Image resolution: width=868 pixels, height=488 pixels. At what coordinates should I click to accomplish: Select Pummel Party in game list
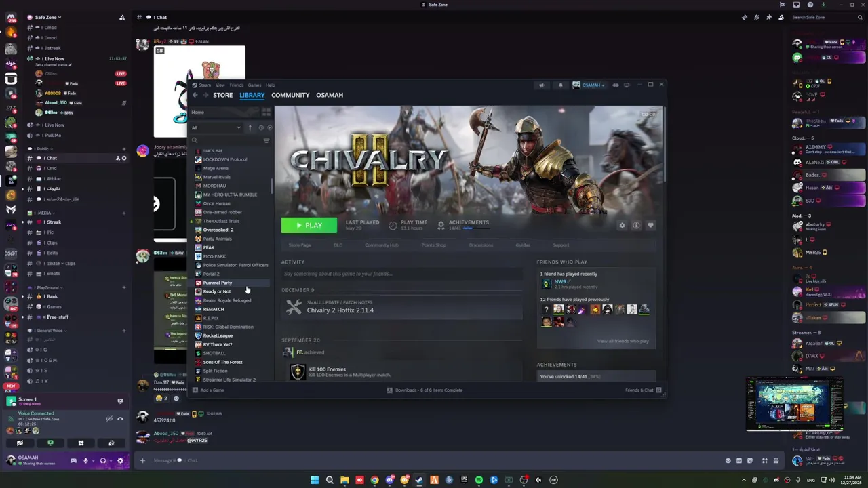click(218, 283)
